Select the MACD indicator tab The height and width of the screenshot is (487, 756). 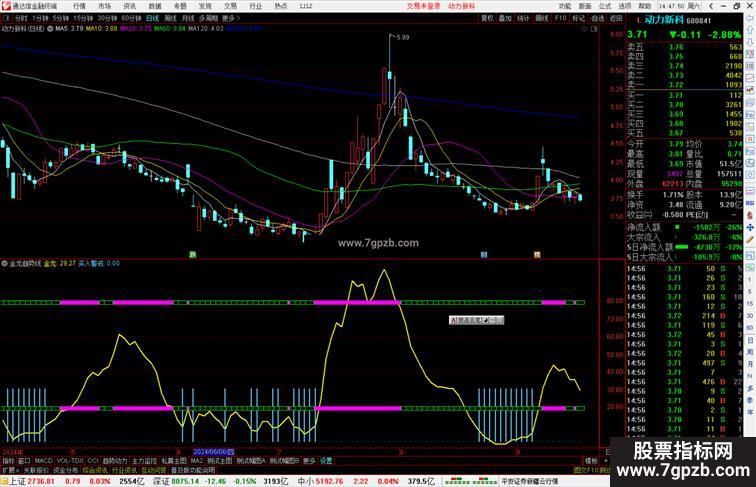[x=43, y=461]
